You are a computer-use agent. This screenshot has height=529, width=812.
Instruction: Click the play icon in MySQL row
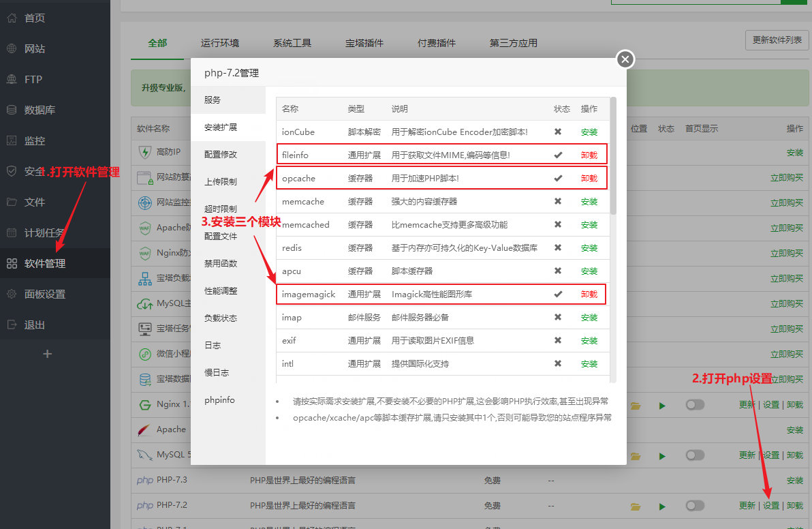(x=662, y=456)
